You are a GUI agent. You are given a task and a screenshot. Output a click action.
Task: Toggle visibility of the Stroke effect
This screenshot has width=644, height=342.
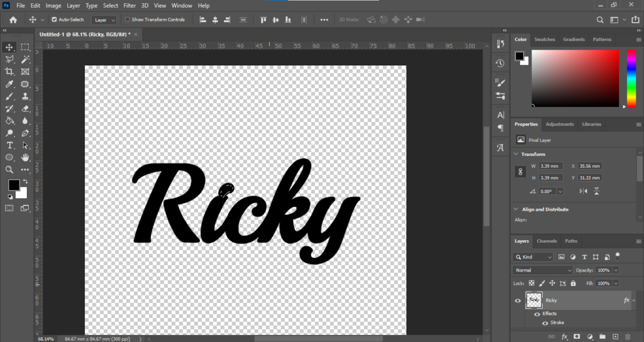coord(545,323)
